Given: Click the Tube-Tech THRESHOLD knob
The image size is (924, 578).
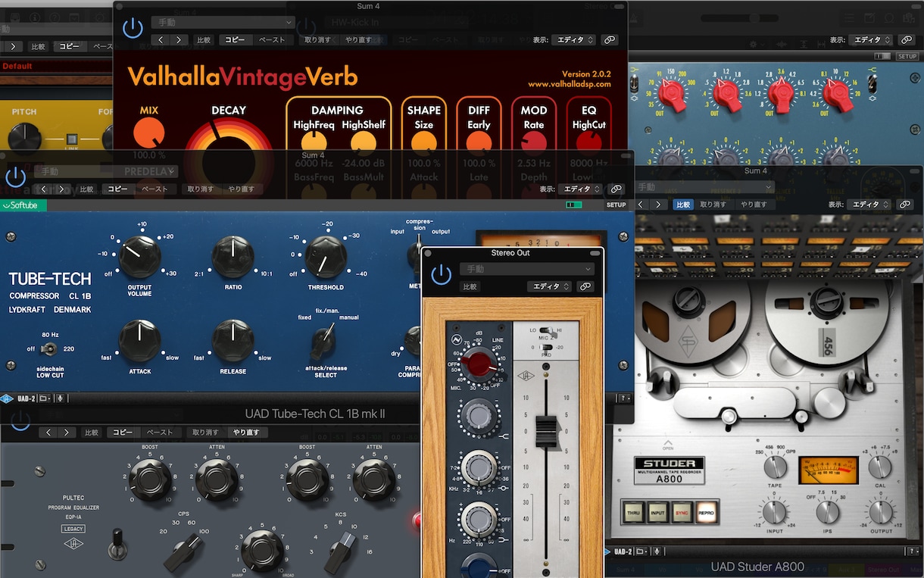Looking at the screenshot, I should [326, 257].
